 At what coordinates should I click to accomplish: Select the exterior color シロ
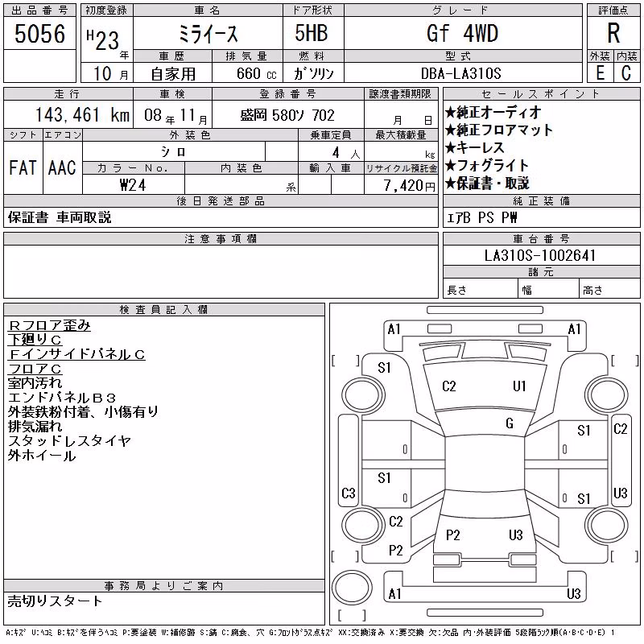pos(173,152)
